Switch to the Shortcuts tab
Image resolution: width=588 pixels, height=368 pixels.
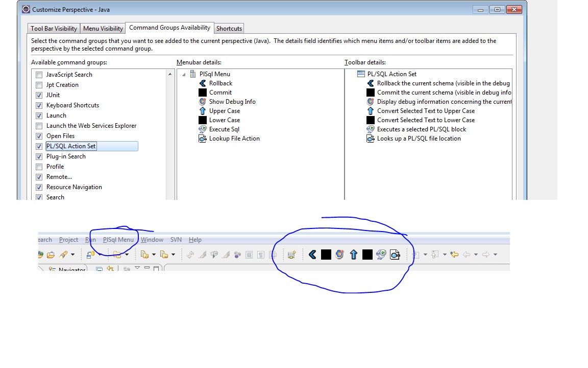(229, 29)
